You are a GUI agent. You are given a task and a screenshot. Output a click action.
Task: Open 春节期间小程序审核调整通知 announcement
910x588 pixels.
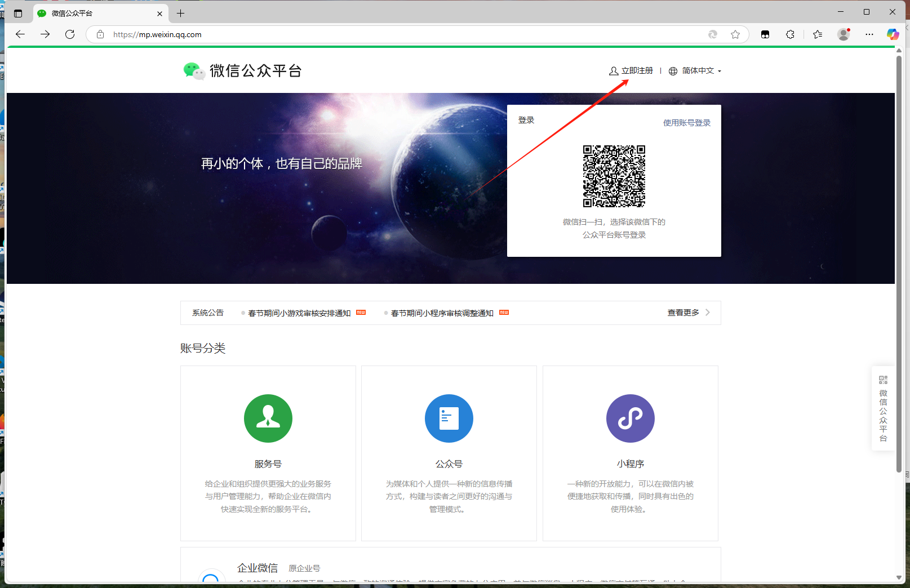point(442,313)
